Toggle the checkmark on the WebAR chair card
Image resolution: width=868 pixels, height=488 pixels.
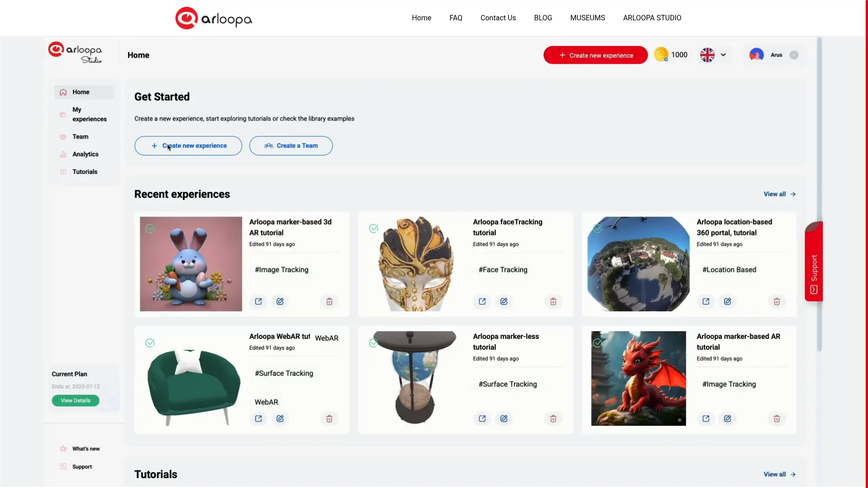[150, 343]
